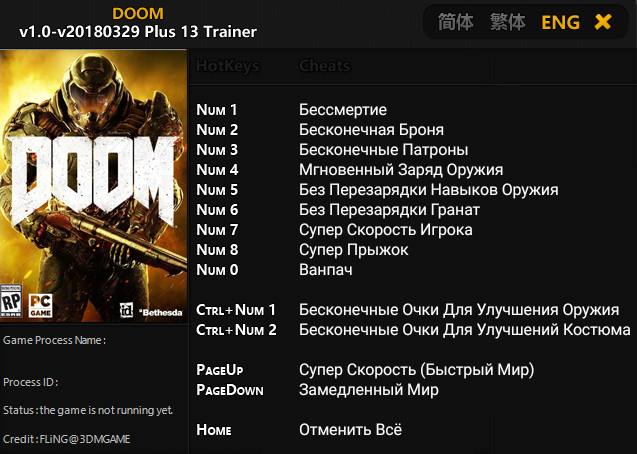The image size is (637, 454).
Task: Enable Без Перезарядки Гранат cheat
Action: 389,210
